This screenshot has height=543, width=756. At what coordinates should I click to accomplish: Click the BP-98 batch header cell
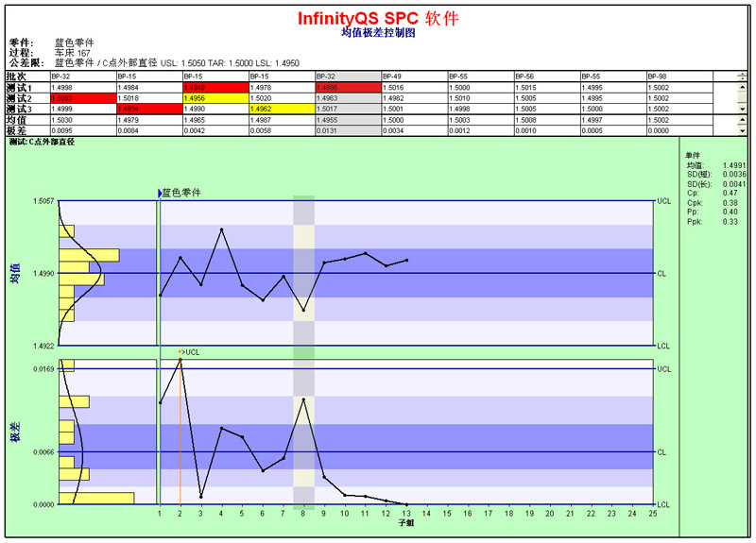point(679,76)
